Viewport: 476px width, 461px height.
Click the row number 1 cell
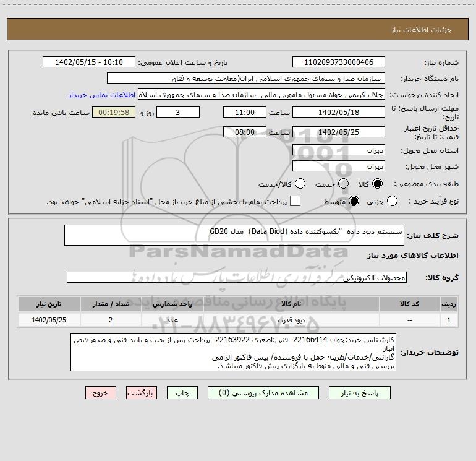click(x=449, y=320)
